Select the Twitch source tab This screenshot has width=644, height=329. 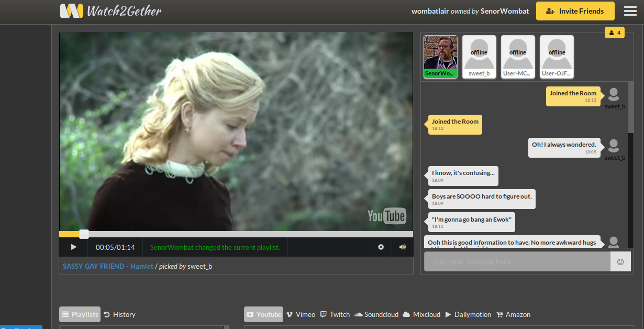(x=335, y=314)
